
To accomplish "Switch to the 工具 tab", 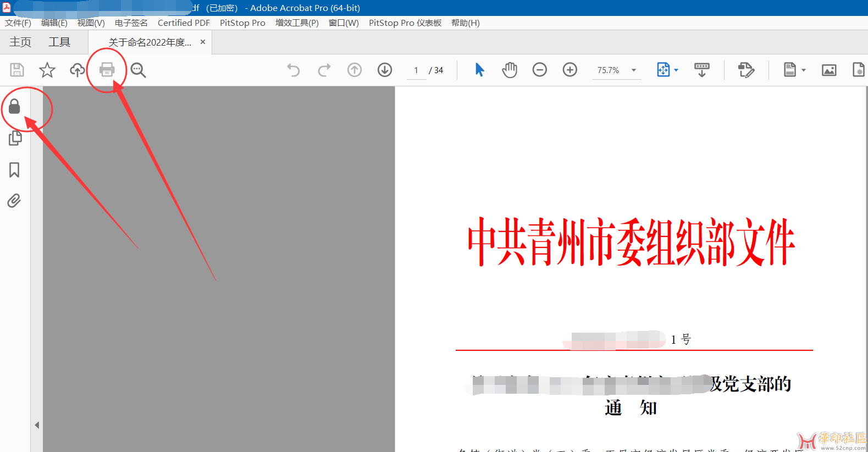I will (x=59, y=42).
